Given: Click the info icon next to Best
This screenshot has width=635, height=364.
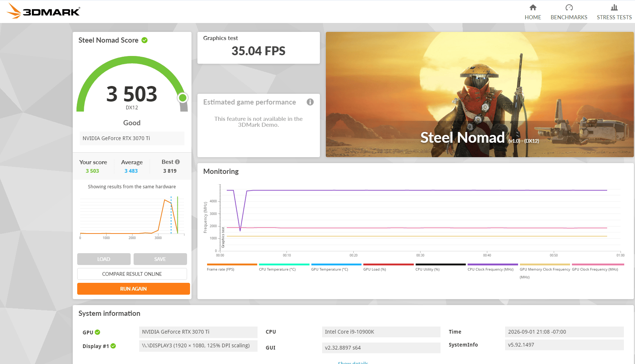Looking at the screenshot, I should coord(177,162).
